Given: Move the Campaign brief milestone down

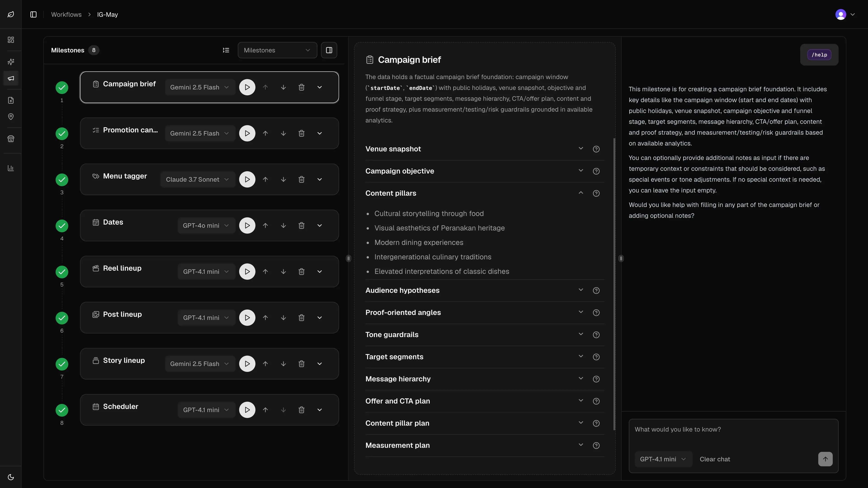Looking at the screenshot, I should [x=283, y=87].
